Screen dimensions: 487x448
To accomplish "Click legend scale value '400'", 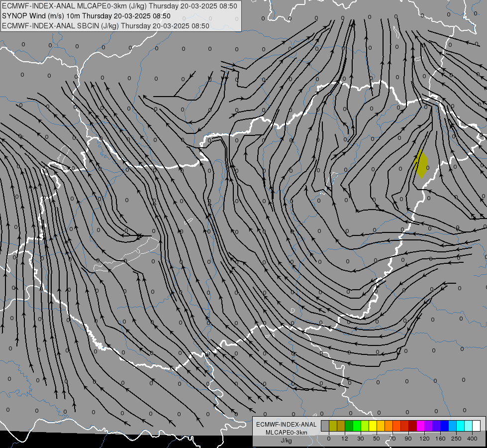I will click(x=472, y=439).
